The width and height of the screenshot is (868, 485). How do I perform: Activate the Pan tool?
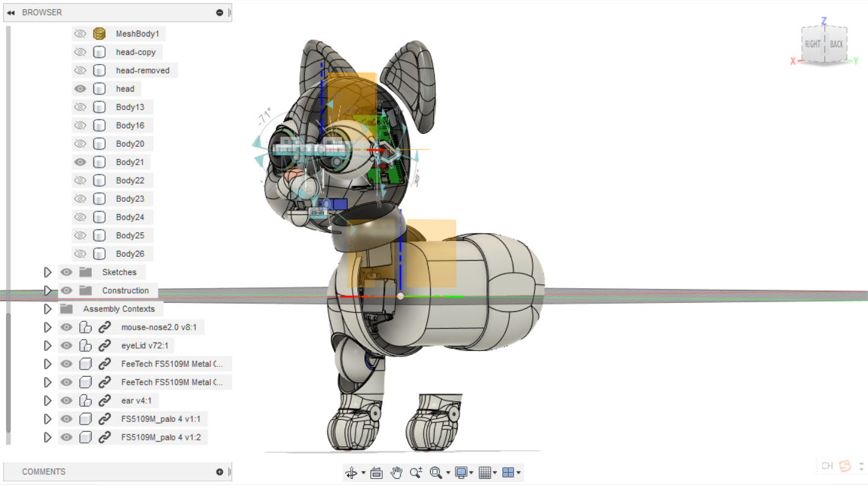click(397, 472)
